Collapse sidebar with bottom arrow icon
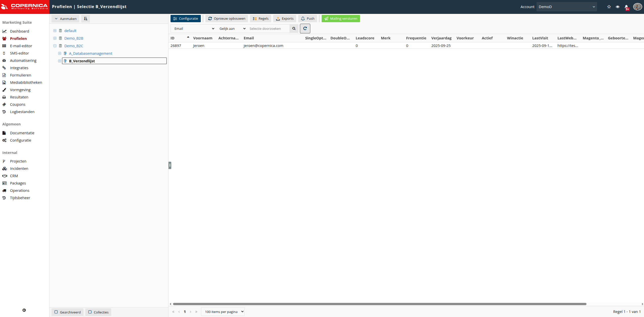Screen dimensions: 644x317 (24, 310)
